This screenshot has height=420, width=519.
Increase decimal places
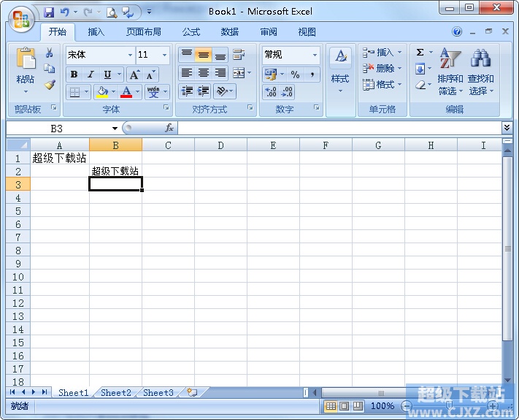[x=271, y=92]
